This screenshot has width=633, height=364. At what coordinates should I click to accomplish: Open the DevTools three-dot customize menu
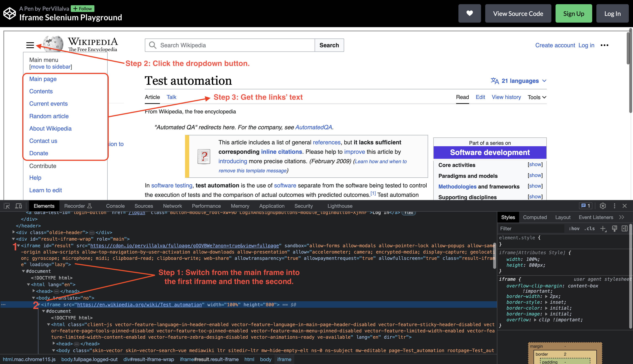point(615,206)
